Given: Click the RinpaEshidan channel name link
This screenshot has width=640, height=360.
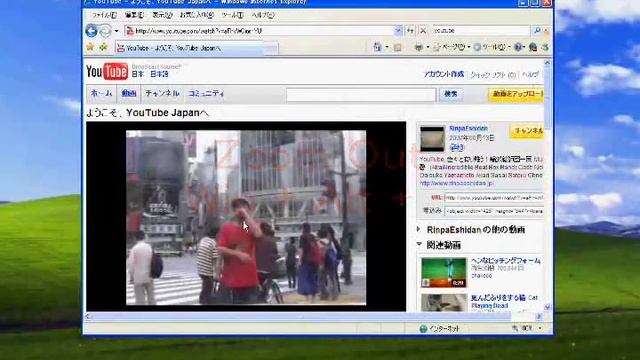Looking at the screenshot, I should pyautogui.click(x=469, y=129).
